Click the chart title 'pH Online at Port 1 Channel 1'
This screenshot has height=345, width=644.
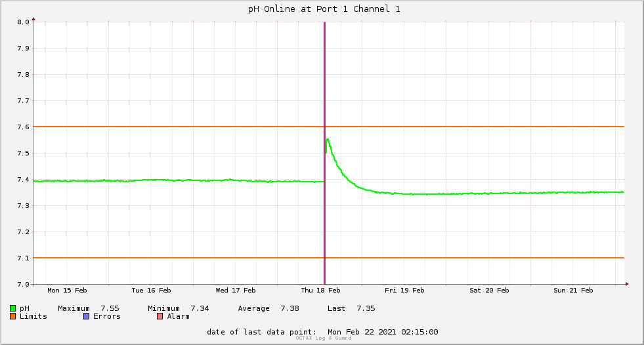point(324,9)
